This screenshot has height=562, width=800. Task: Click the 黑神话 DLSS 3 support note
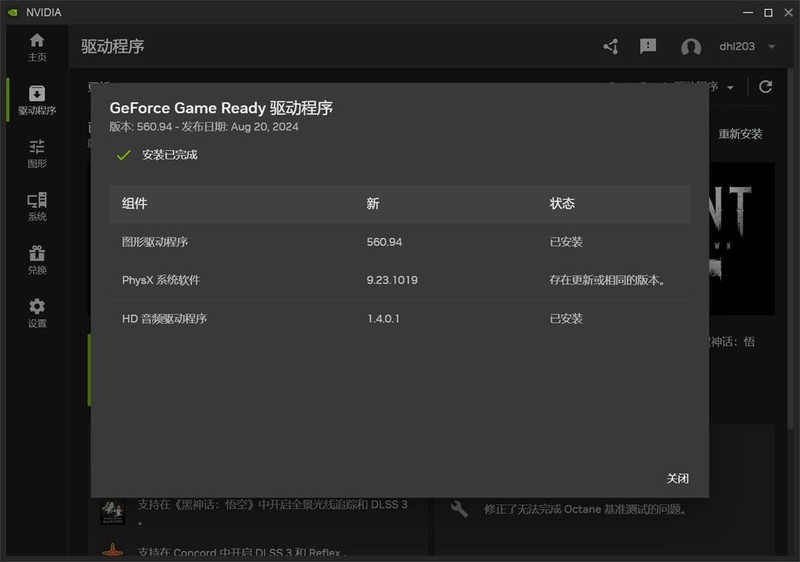272,510
